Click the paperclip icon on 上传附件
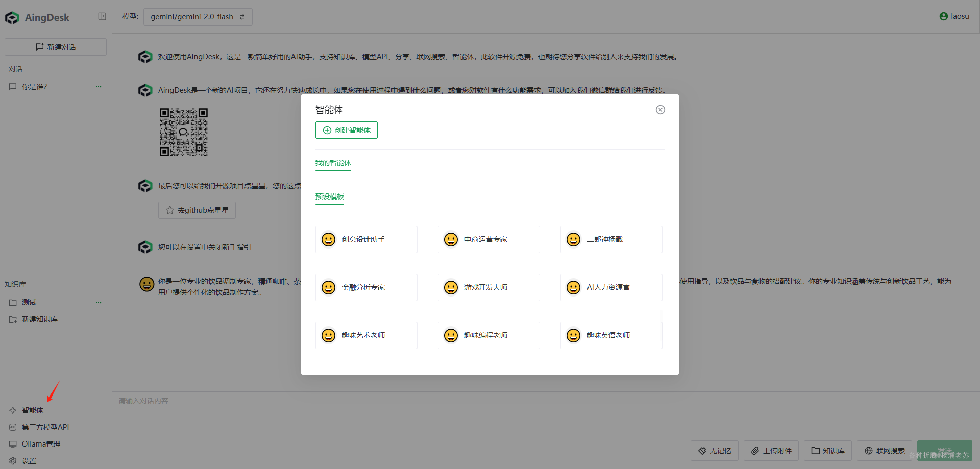The height and width of the screenshot is (469, 980). coord(755,451)
